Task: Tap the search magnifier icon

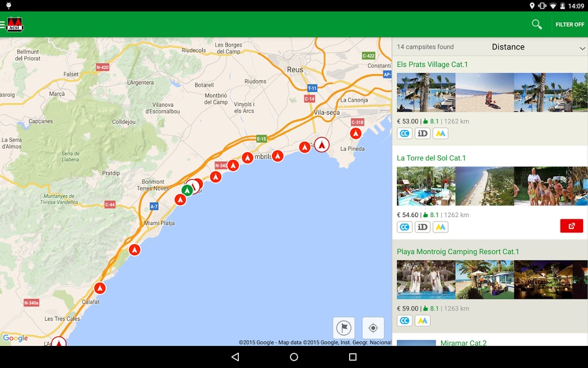Action: click(x=537, y=25)
